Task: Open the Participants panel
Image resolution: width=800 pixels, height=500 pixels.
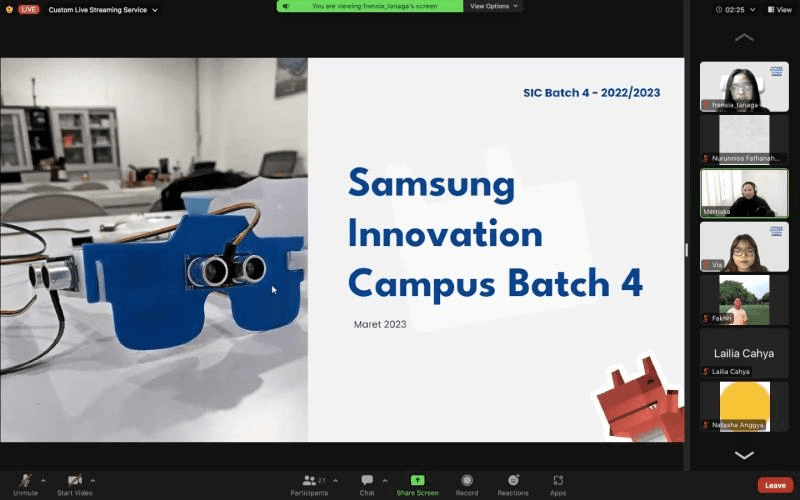Action: (x=309, y=485)
